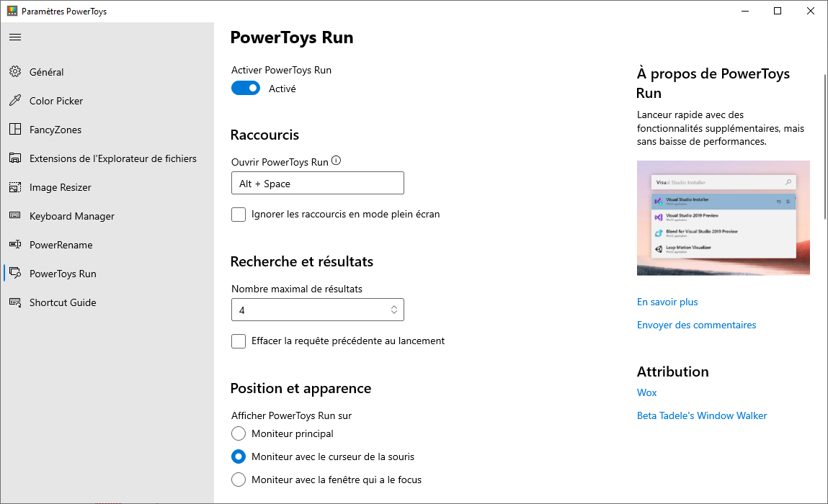Click the Color Picker eyedropper icon
The width and height of the screenshot is (828, 504).
point(15,100)
